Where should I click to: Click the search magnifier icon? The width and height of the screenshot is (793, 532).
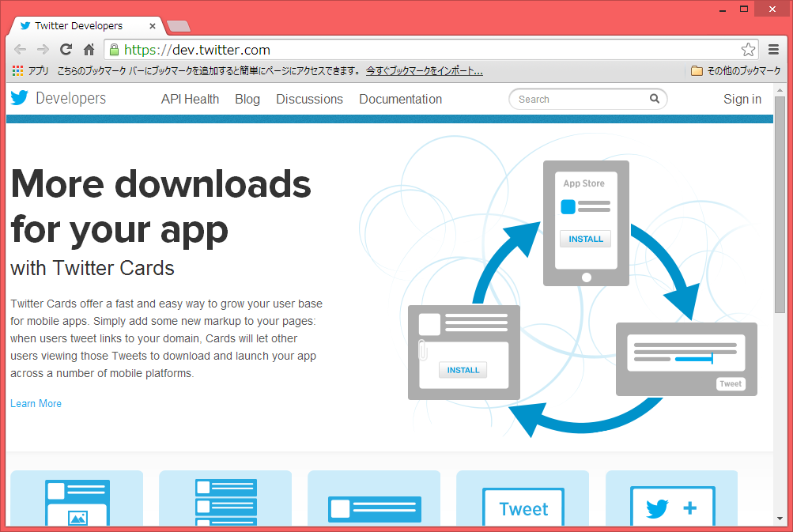pyautogui.click(x=655, y=99)
